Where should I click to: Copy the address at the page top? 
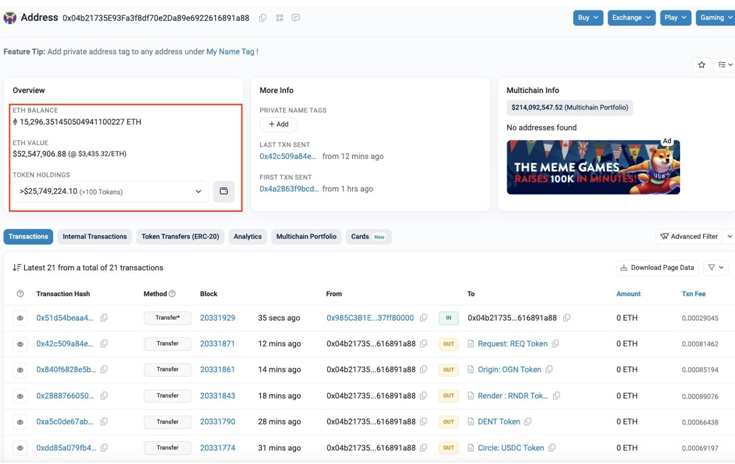pos(263,18)
